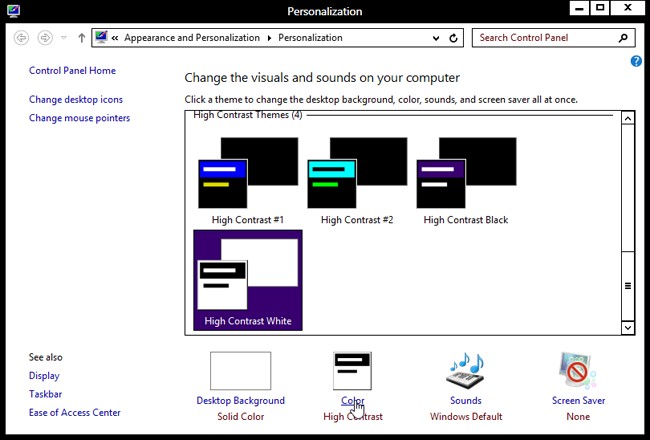Click the Back navigation arrow
The image size is (650, 440).
[21, 38]
